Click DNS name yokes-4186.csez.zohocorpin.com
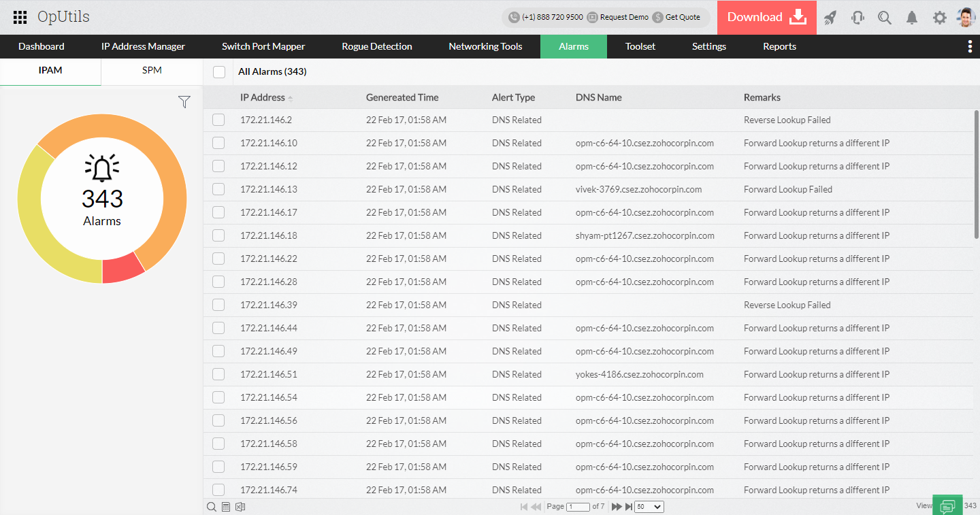 [x=640, y=374]
